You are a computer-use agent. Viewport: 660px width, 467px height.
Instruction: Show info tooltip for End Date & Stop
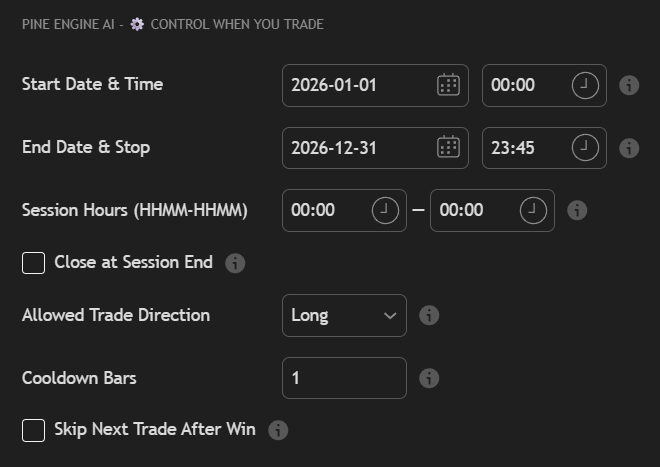pos(629,148)
